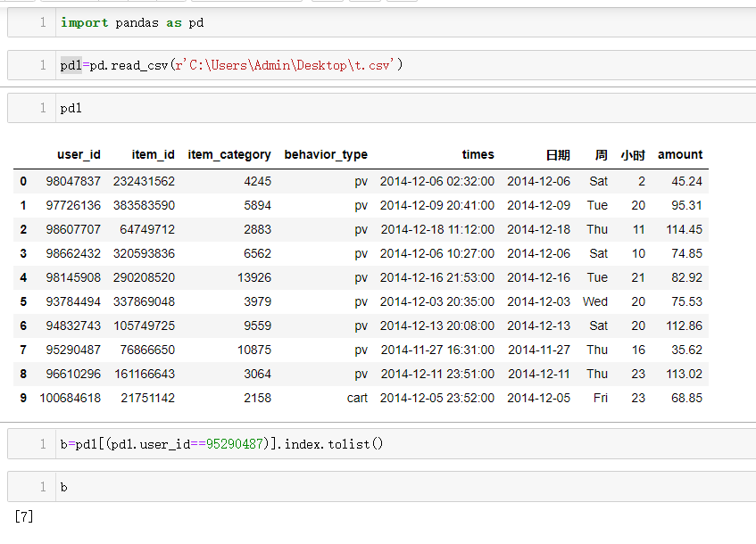The image size is (756, 544).
Task: Click user_id value 100684618
Action: (71, 398)
